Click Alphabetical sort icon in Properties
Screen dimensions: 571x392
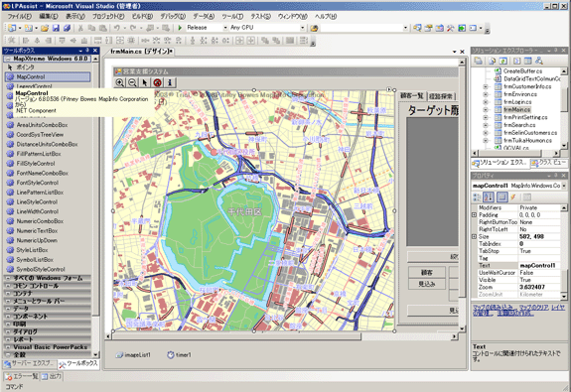489,196
